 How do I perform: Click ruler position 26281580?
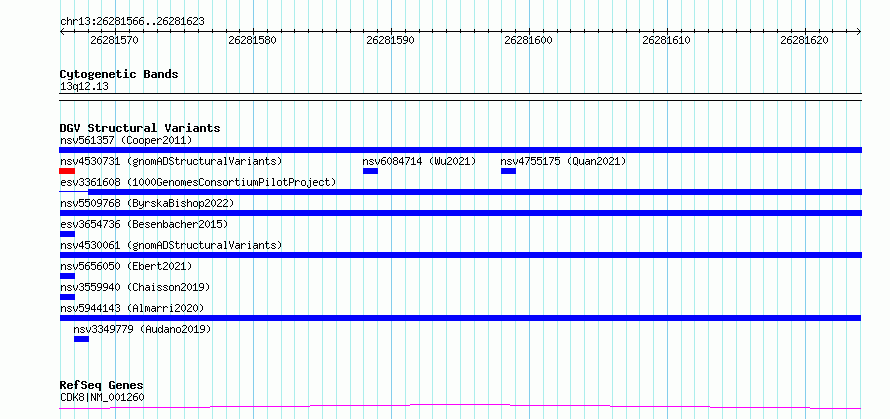pyautogui.click(x=253, y=40)
